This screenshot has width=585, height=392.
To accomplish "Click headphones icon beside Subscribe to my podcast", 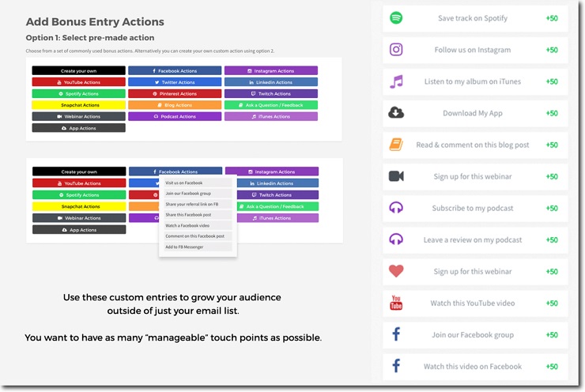I will click(x=396, y=208).
